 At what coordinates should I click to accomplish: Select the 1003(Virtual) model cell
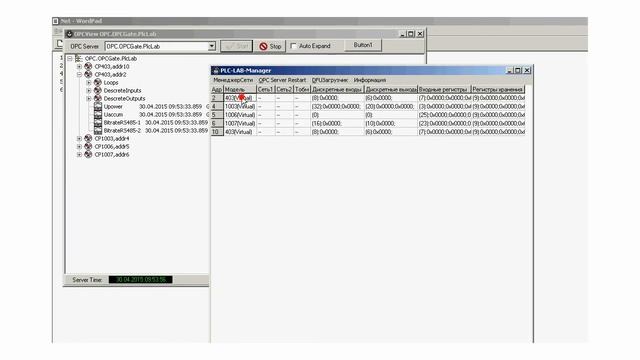pos(240,107)
